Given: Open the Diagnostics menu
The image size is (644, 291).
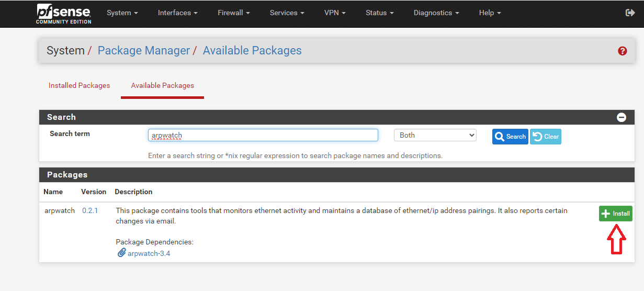Looking at the screenshot, I should 436,13.
